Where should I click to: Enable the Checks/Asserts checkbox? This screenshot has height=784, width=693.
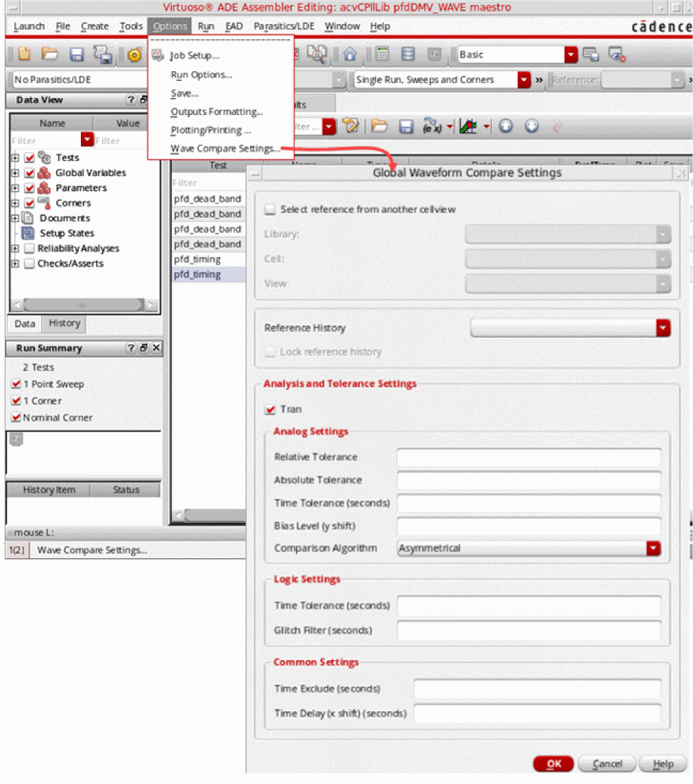click(x=29, y=263)
